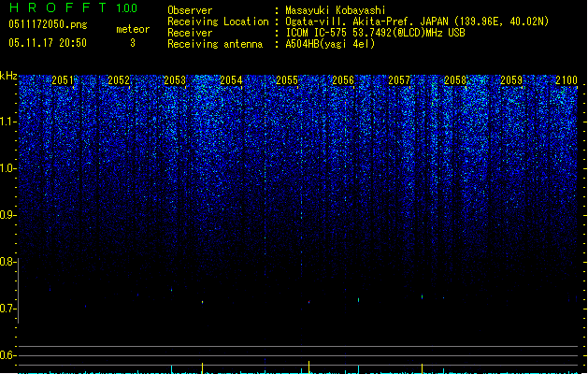Click the observer name Masayuki Kobayashi
Viewport: 588px width, 374px height.
click(x=336, y=10)
